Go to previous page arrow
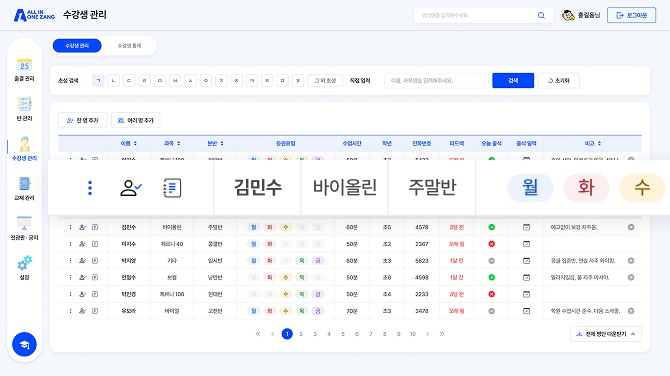Viewport: 670px width, 376px height. coord(272,334)
